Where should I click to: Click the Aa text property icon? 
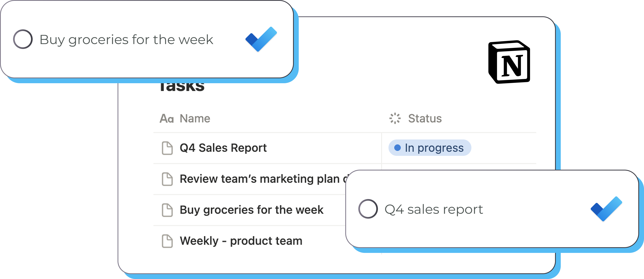pos(167,119)
